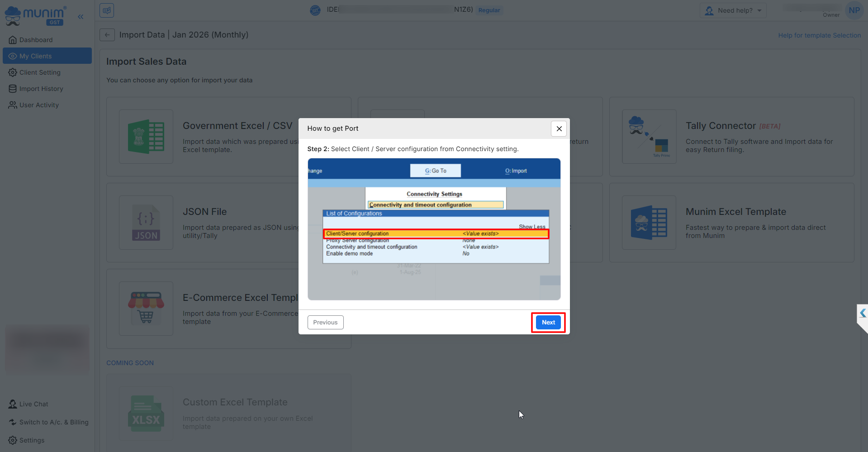Viewport: 868px width, 452px height.
Task: Click the top-left toolbar icon next to sidebar
Action: [107, 10]
